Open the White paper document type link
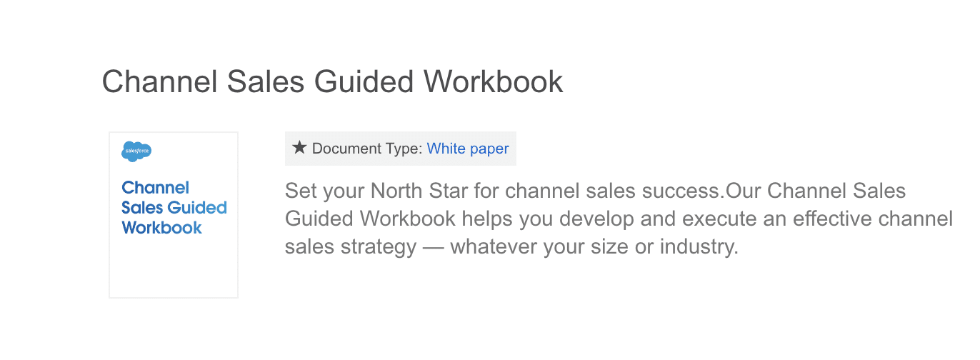 [468, 149]
